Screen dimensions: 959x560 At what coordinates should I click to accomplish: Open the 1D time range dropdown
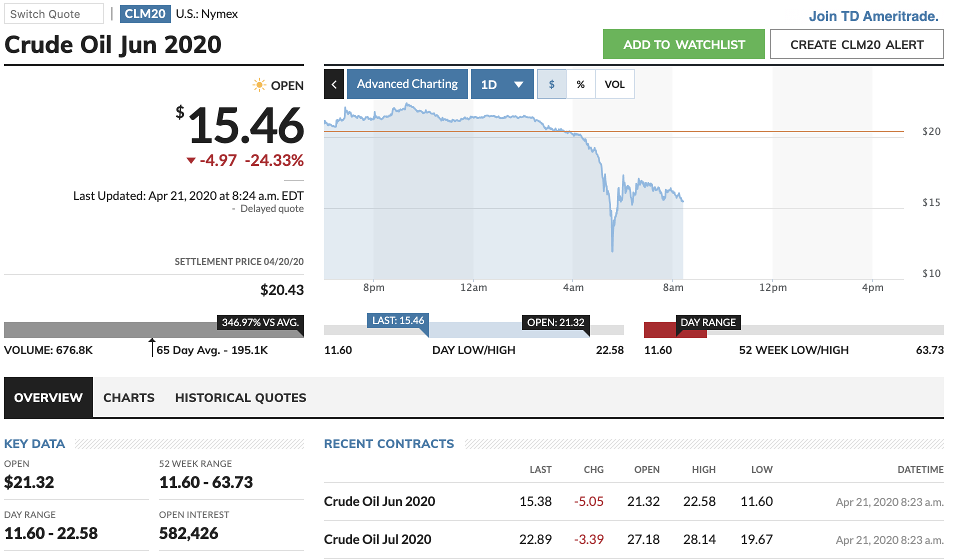[502, 84]
